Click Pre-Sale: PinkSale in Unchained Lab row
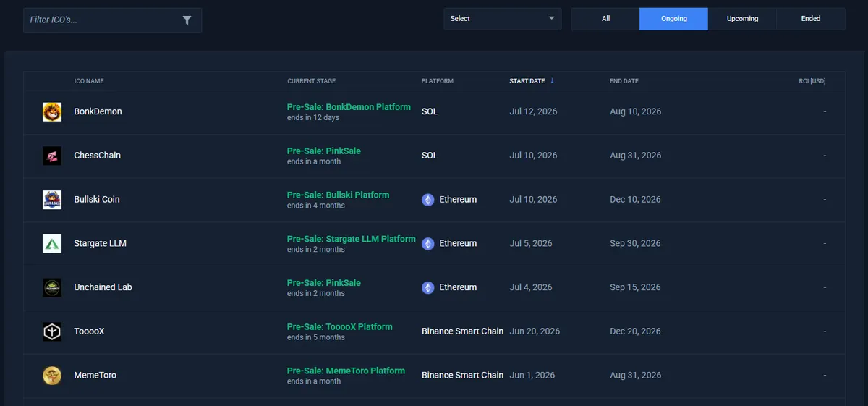Image resolution: width=868 pixels, height=406 pixels. coord(324,283)
